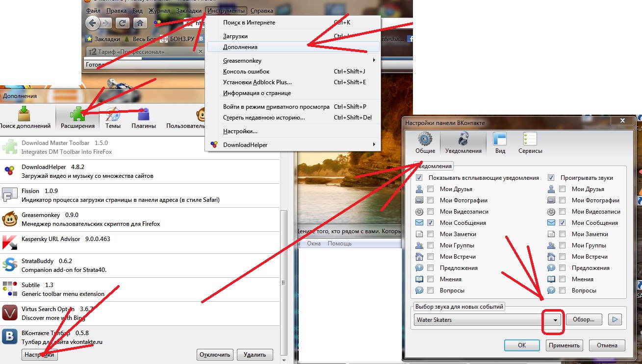Select Fission extension icon
Image resolution: width=642 pixels, height=364 pixels.
click(10, 195)
